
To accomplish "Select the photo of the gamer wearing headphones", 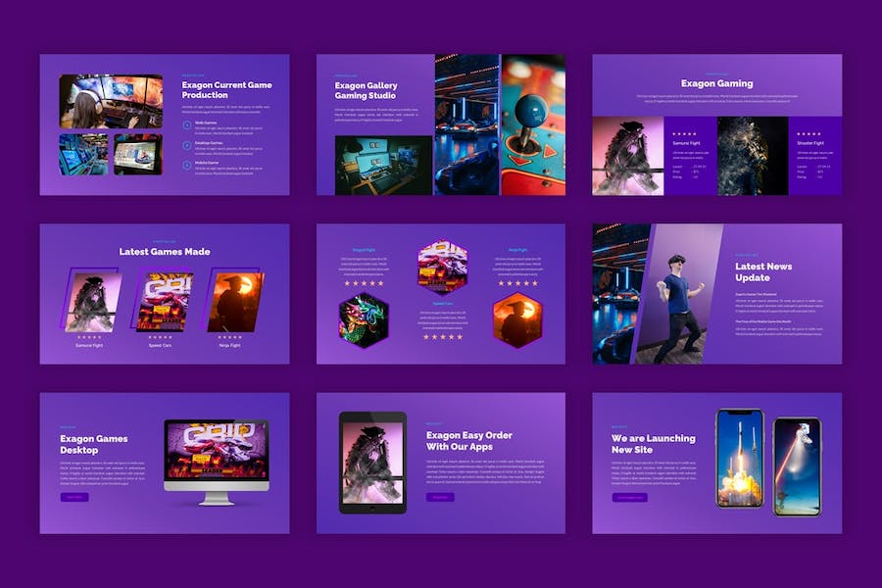I will [112, 101].
